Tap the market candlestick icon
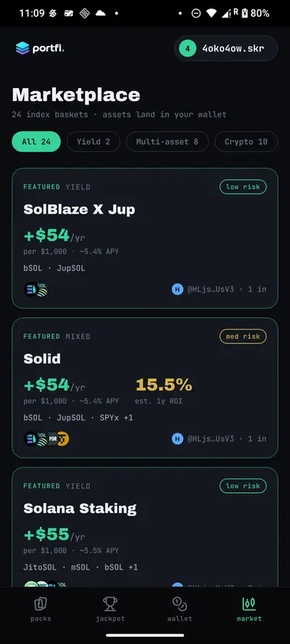The width and height of the screenshot is (290, 644). [249, 604]
